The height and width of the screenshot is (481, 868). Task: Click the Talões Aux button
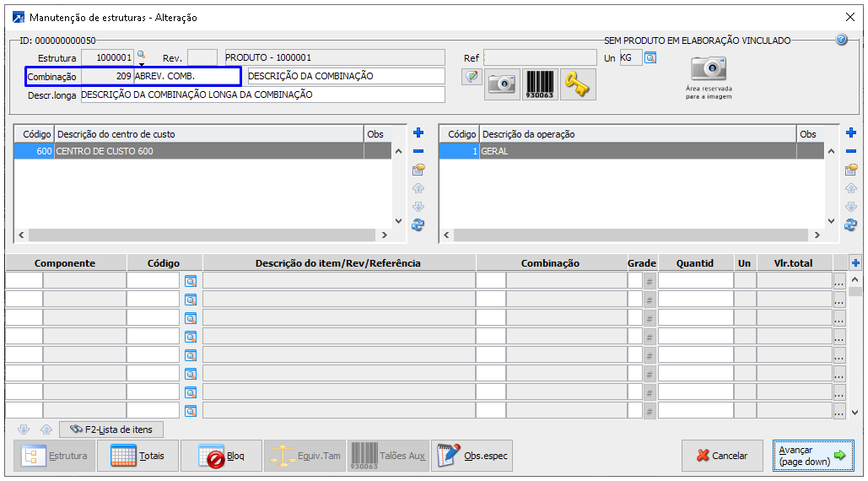389,456
